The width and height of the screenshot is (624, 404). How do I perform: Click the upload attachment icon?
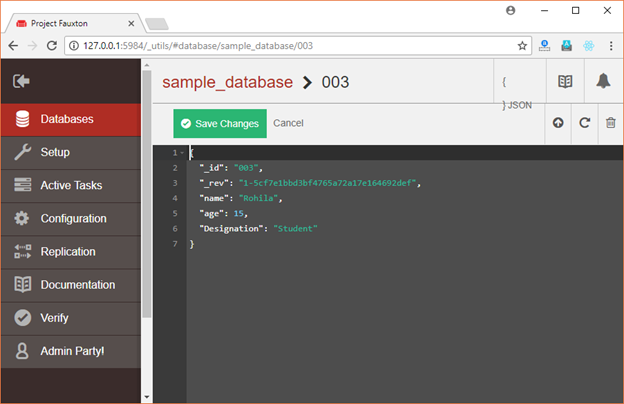point(558,123)
